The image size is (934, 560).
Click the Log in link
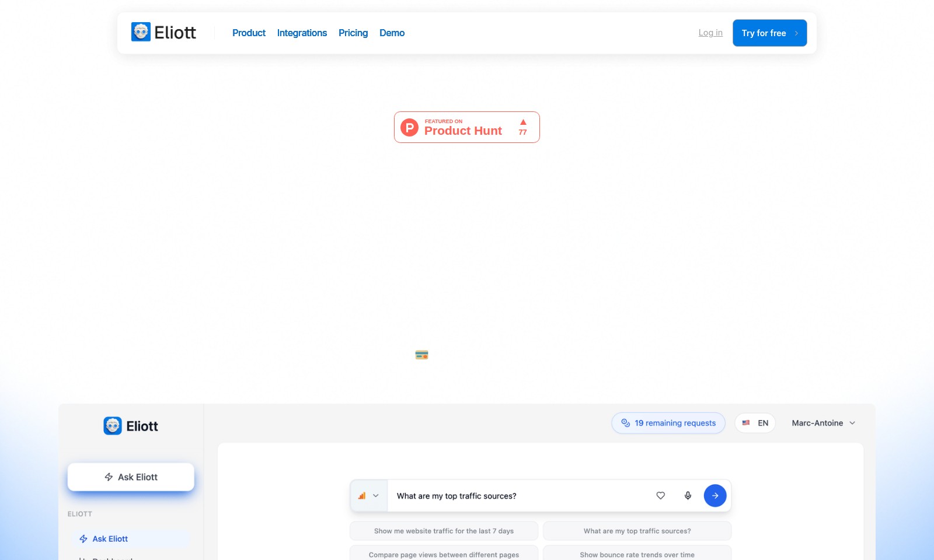(x=710, y=33)
